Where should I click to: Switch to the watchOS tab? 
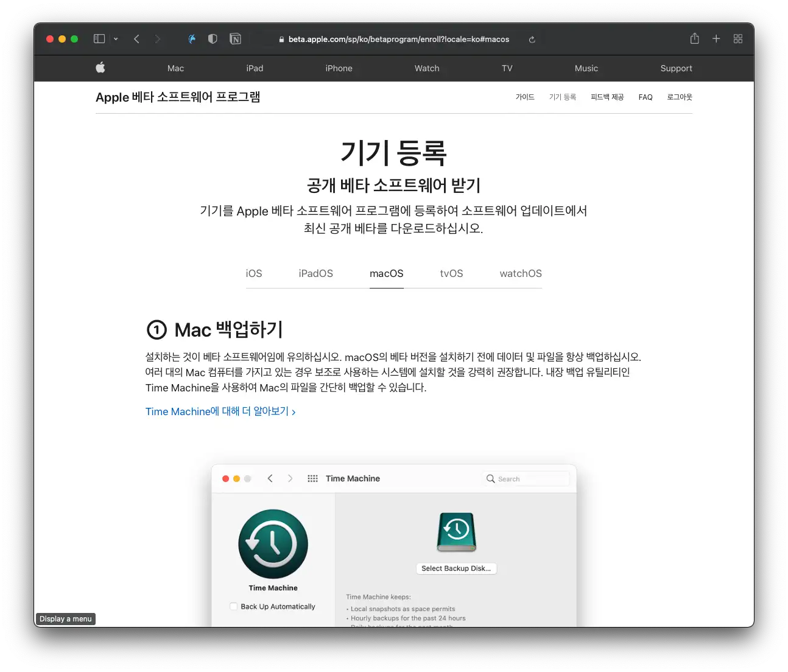coord(521,273)
